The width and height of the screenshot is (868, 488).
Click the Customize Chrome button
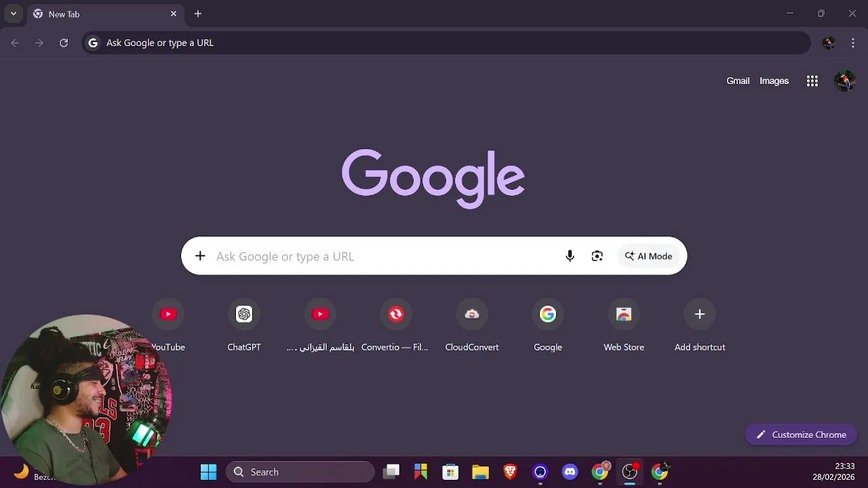801,434
